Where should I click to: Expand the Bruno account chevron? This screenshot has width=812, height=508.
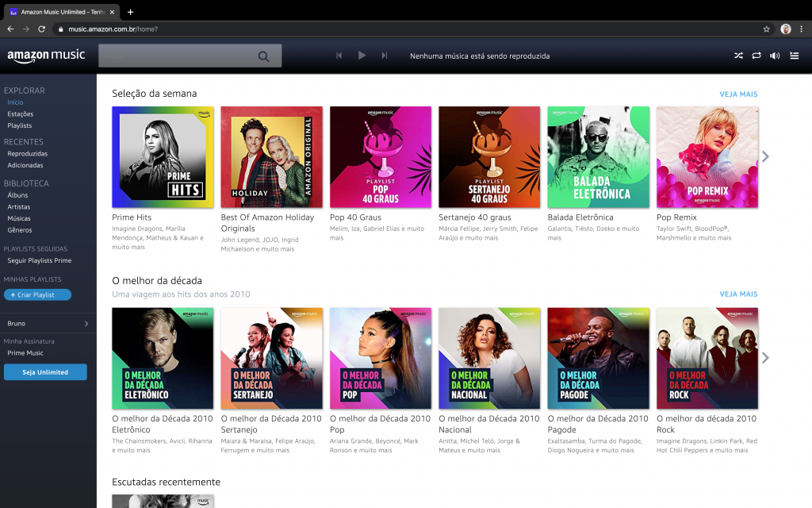(x=86, y=324)
